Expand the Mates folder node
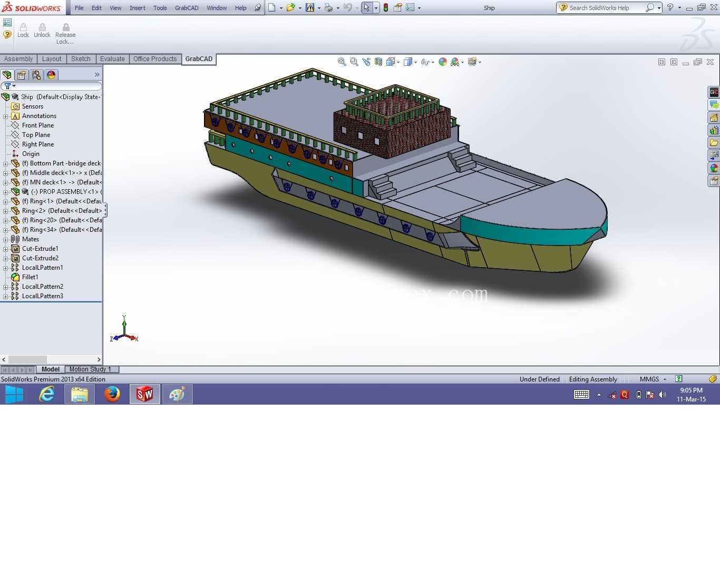 pos(6,239)
